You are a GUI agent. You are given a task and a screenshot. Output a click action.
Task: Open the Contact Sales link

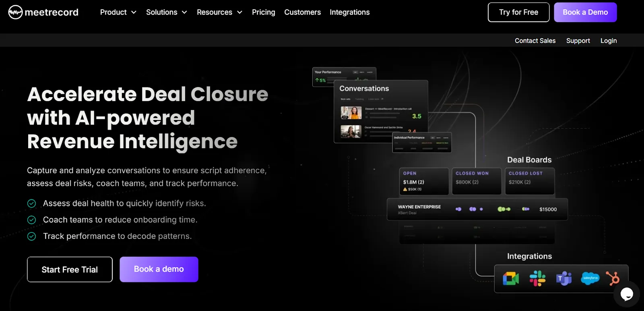point(535,41)
